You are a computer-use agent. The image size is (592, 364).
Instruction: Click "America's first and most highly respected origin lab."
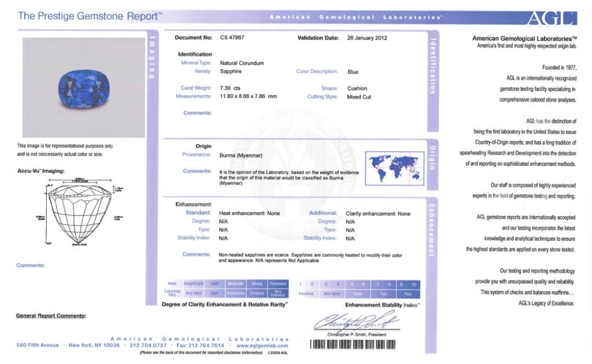(527, 46)
